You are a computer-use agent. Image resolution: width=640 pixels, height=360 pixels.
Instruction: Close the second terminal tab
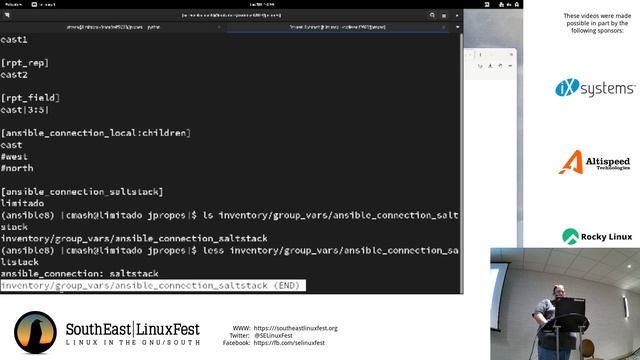(444, 27)
